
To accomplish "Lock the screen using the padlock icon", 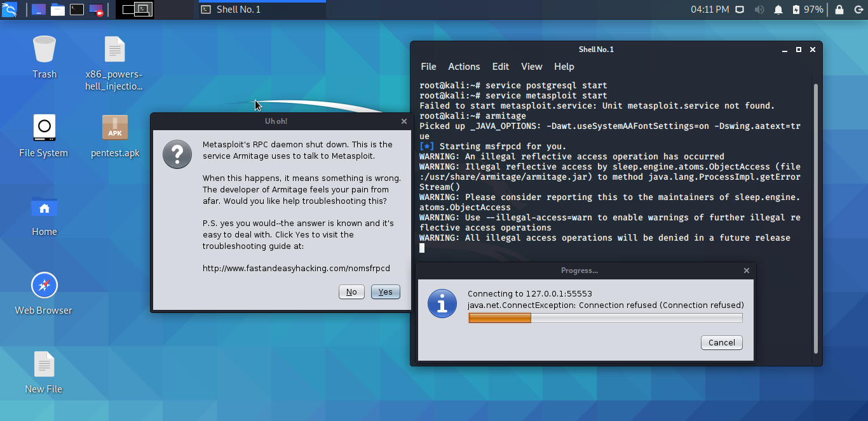I will (x=840, y=10).
